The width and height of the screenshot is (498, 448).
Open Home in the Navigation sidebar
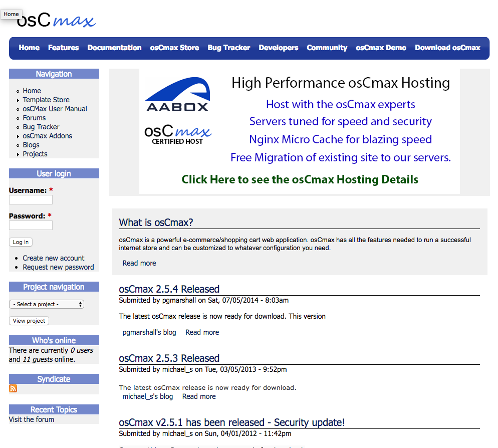[x=32, y=91]
